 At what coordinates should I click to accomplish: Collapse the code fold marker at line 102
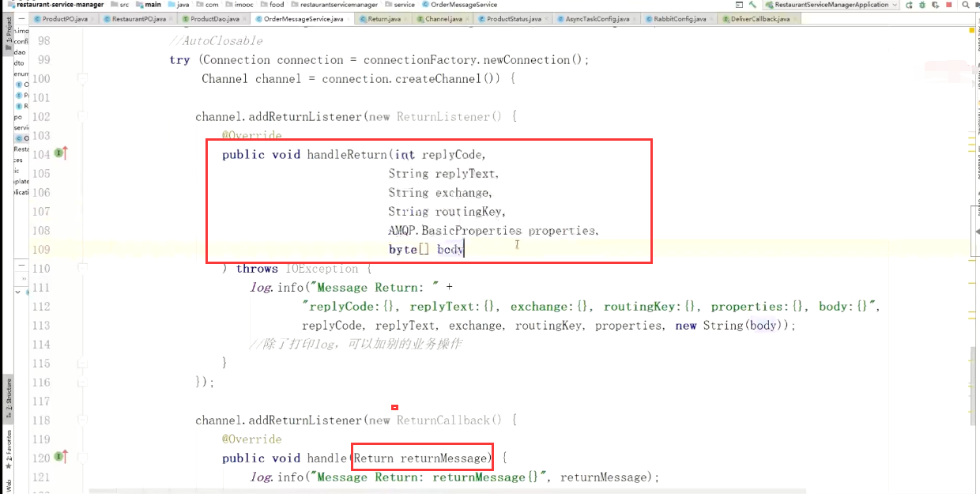coord(81,116)
